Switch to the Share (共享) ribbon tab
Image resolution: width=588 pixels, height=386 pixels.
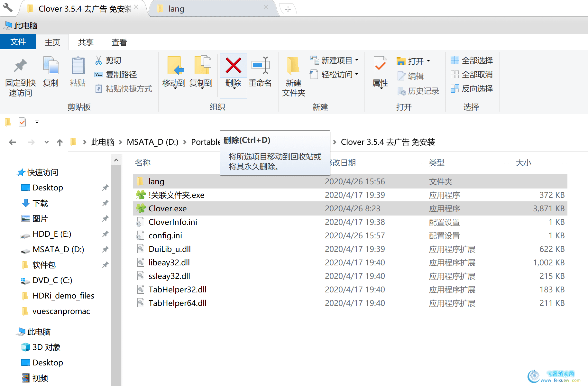(x=86, y=42)
